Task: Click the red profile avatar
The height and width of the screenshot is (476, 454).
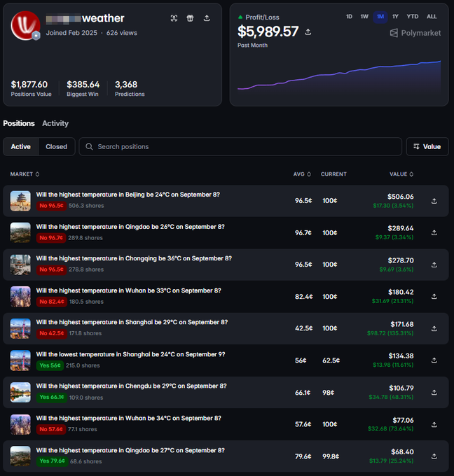Action: [25, 26]
